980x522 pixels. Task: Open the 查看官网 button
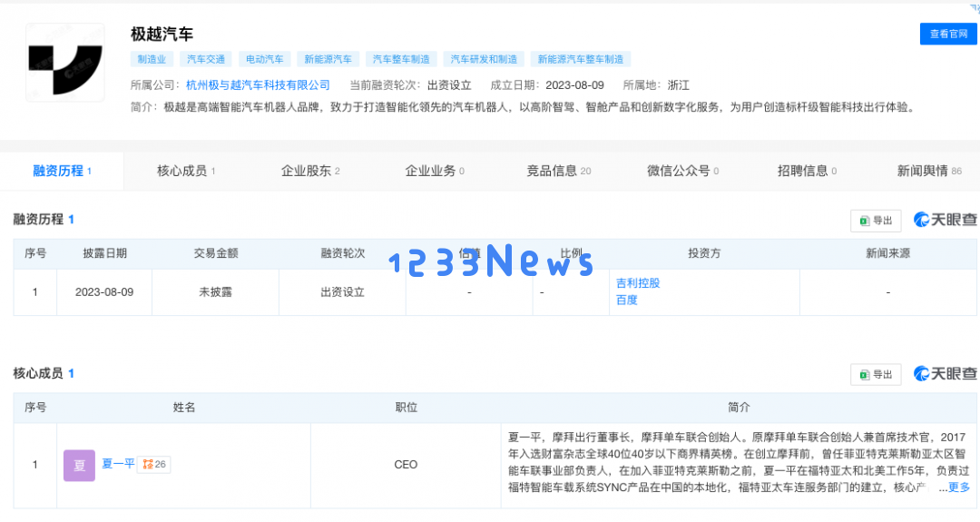[948, 34]
